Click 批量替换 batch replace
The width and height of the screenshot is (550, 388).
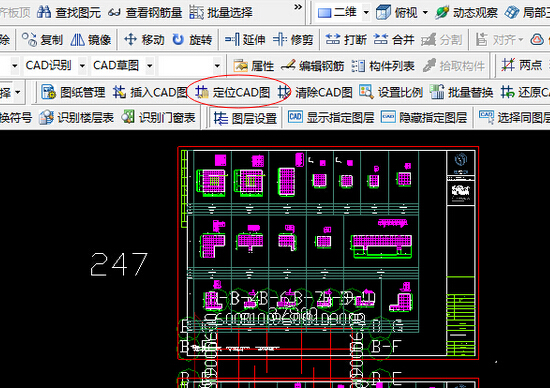pos(461,92)
